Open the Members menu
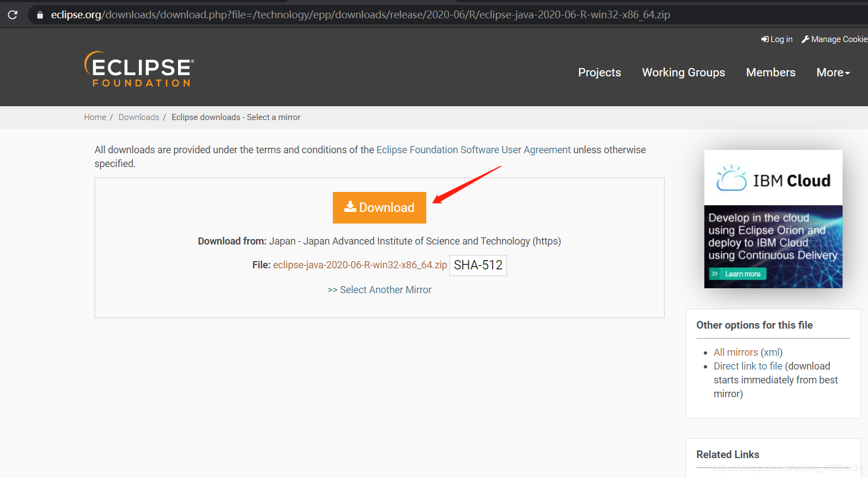 771,72
